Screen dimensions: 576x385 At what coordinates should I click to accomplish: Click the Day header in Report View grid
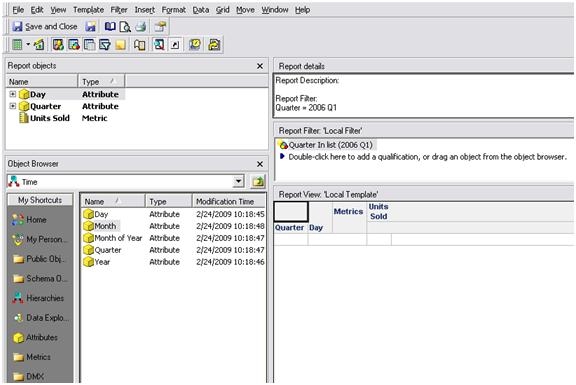pyautogui.click(x=316, y=228)
